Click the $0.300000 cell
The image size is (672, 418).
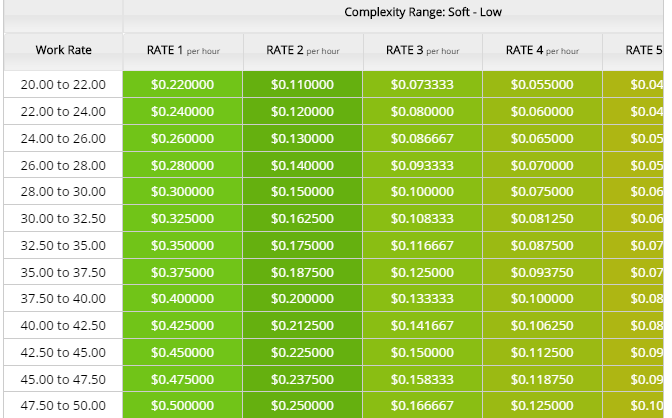click(x=183, y=192)
